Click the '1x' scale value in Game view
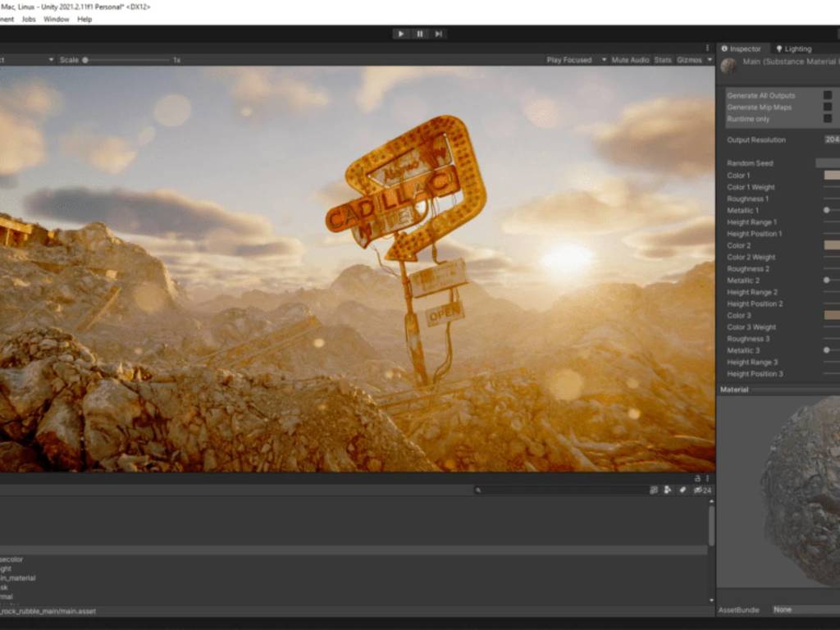840x630 pixels. (x=177, y=60)
